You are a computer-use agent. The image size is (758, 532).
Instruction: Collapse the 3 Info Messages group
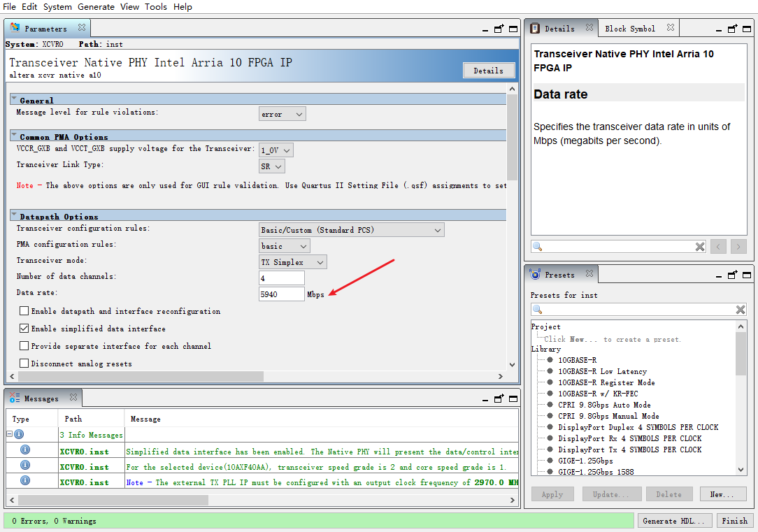[9, 434]
